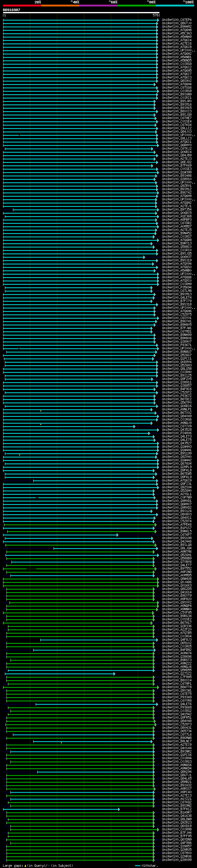The image size is (197, 868).
Task: Open hit UniRef100_Q5MB21
Action: [x=176, y=782]
